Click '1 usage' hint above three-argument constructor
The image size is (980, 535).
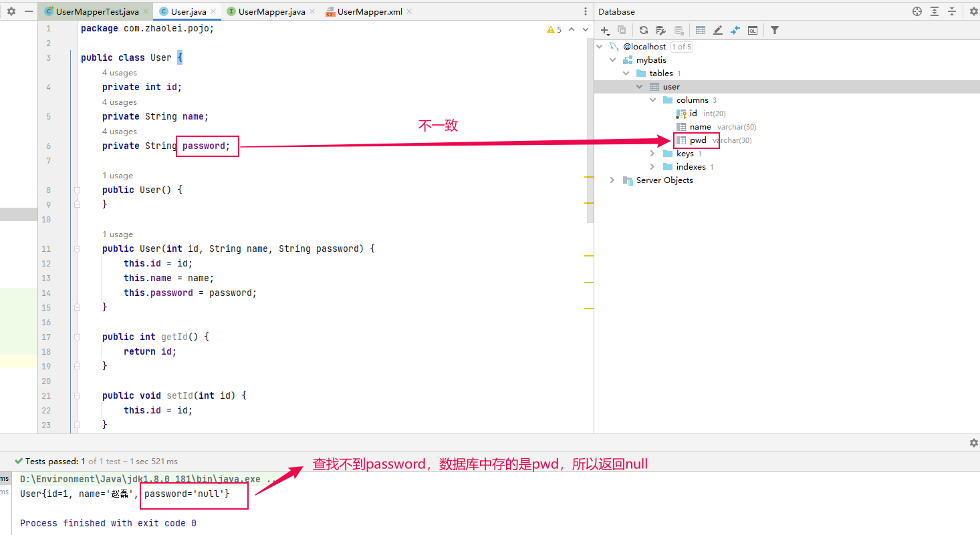coord(118,234)
